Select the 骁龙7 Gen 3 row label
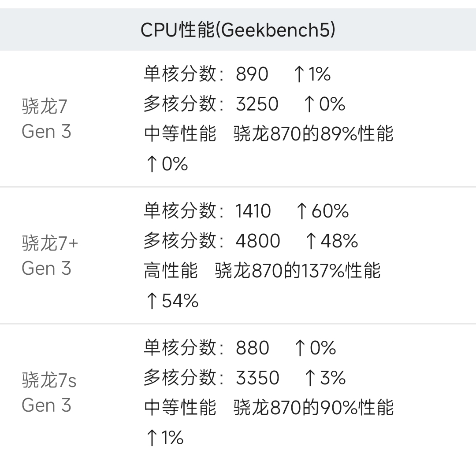476x457 pixels. click(x=46, y=119)
